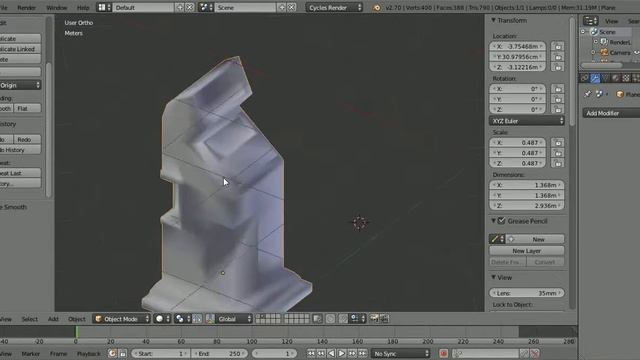Toggle proportional editing button in viewport header

click(x=330, y=319)
